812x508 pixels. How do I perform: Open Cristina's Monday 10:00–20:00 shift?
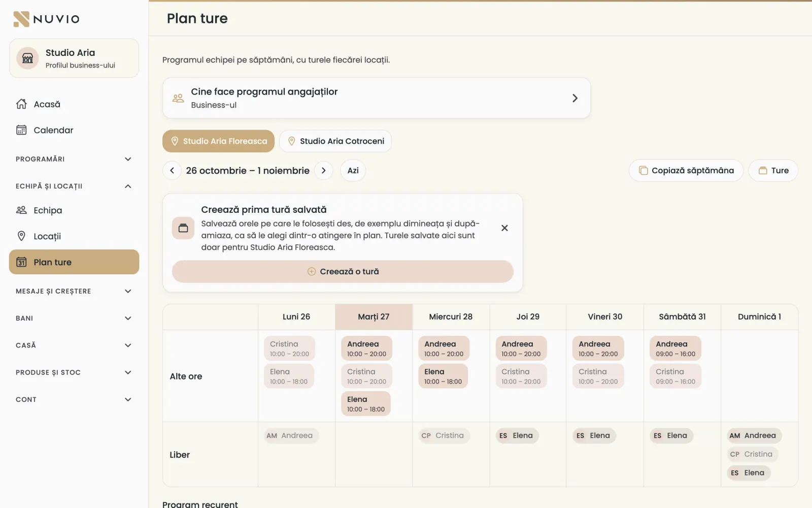click(289, 348)
